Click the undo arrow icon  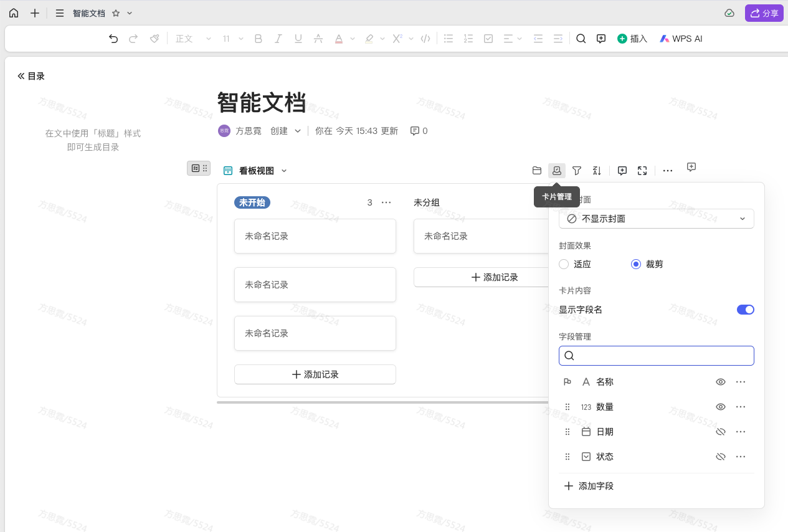click(x=113, y=39)
